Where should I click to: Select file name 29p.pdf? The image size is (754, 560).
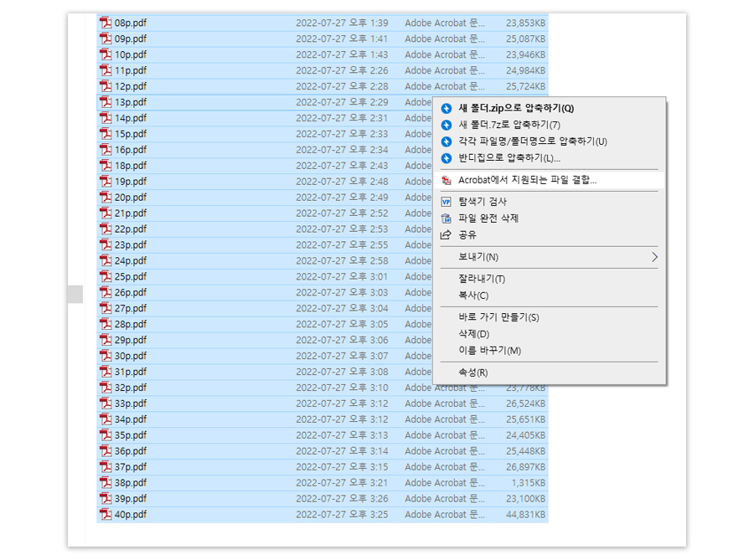coord(131,340)
